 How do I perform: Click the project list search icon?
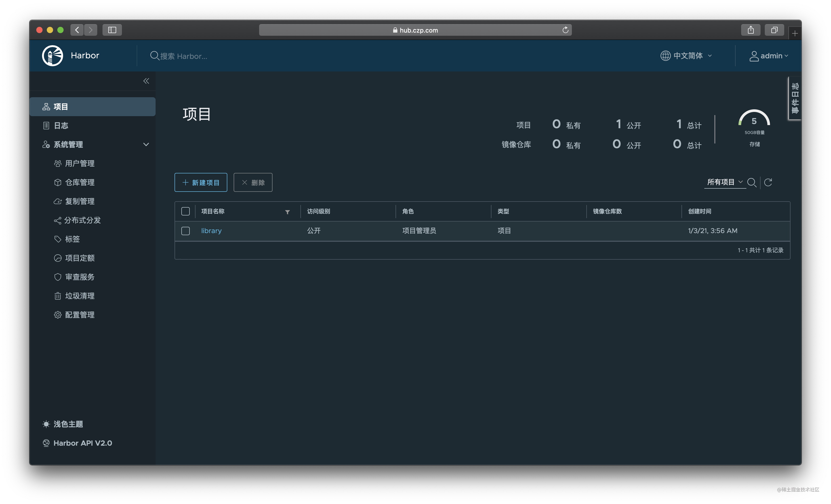(x=751, y=182)
